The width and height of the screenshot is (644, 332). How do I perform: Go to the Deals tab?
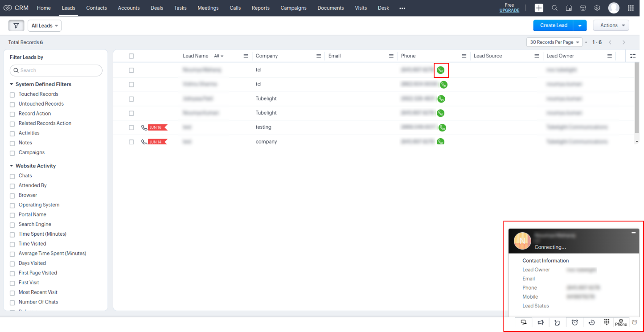coord(157,8)
